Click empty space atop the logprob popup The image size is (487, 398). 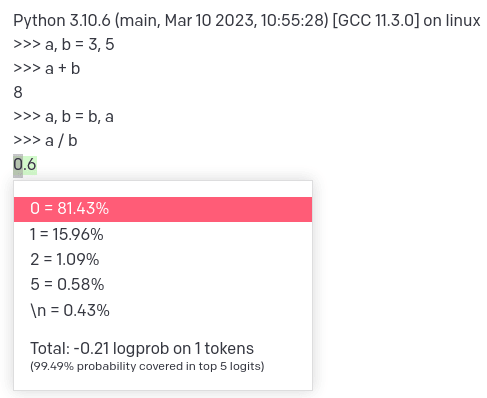click(163, 189)
